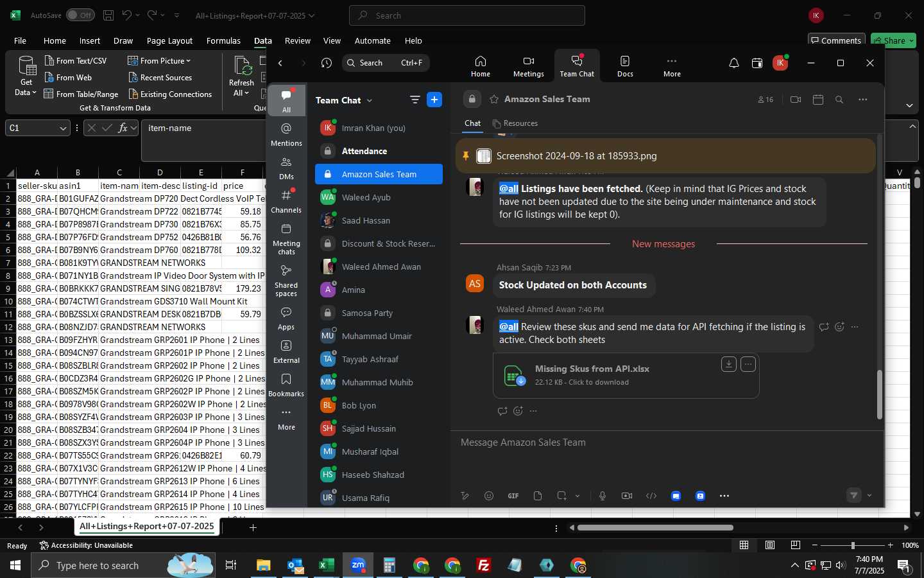Screen dimensions: 924x578
Task: Open Channels section in Zoom sidebar
Action: pyautogui.click(x=286, y=201)
